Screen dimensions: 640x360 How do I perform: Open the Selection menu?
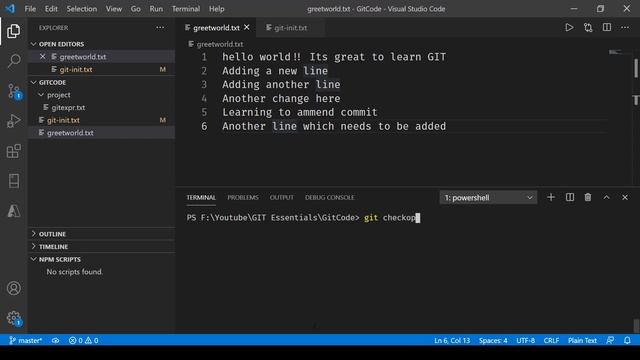(x=82, y=9)
